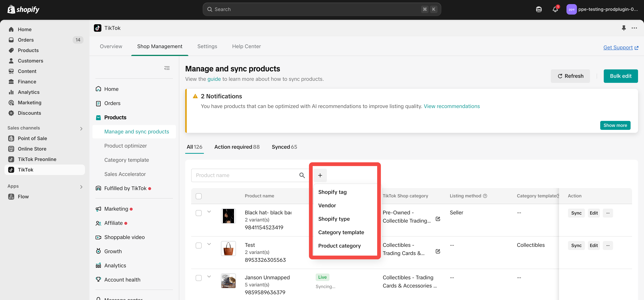Screen dimensions: 644x300
Task: Click the product name search magnifier icon
Action: pyautogui.click(x=302, y=175)
